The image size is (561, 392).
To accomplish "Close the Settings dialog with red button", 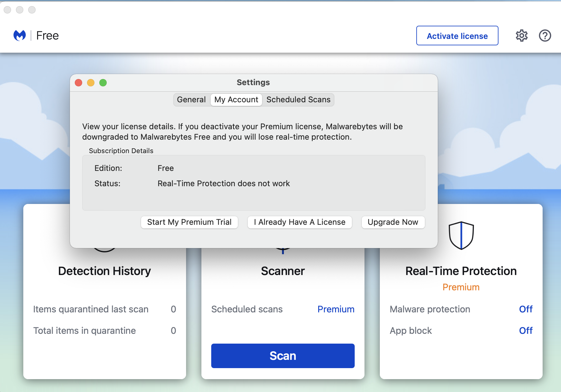I will (78, 83).
